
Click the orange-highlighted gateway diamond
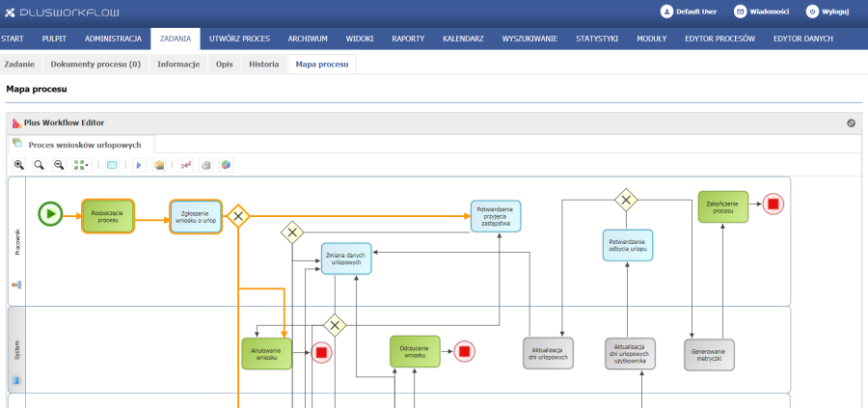pyautogui.click(x=238, y=216)
